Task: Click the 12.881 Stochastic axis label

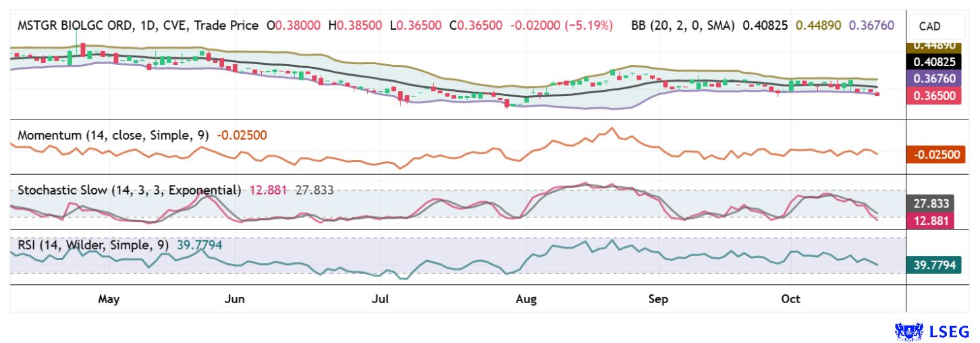Action: (x=931, y=220)
